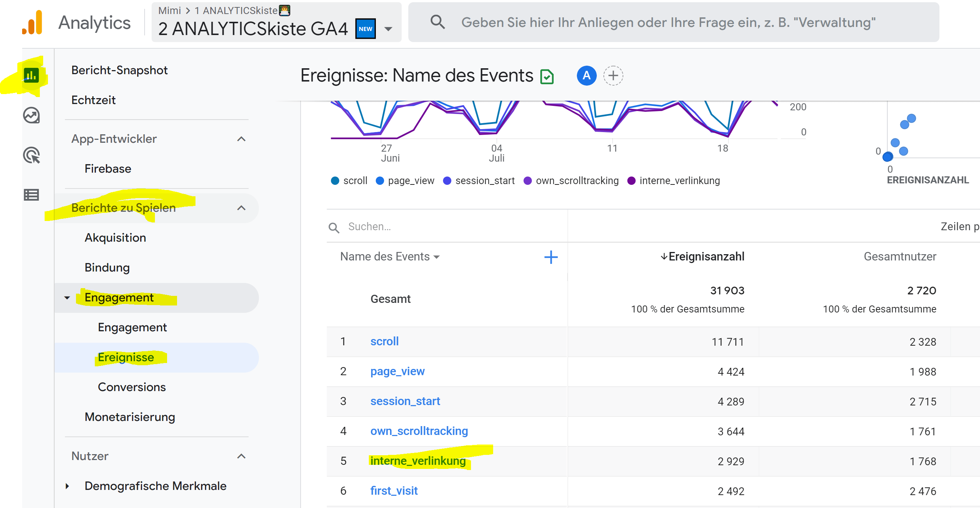Click the plus icon to add a secondary dimension

coord(550,257)
